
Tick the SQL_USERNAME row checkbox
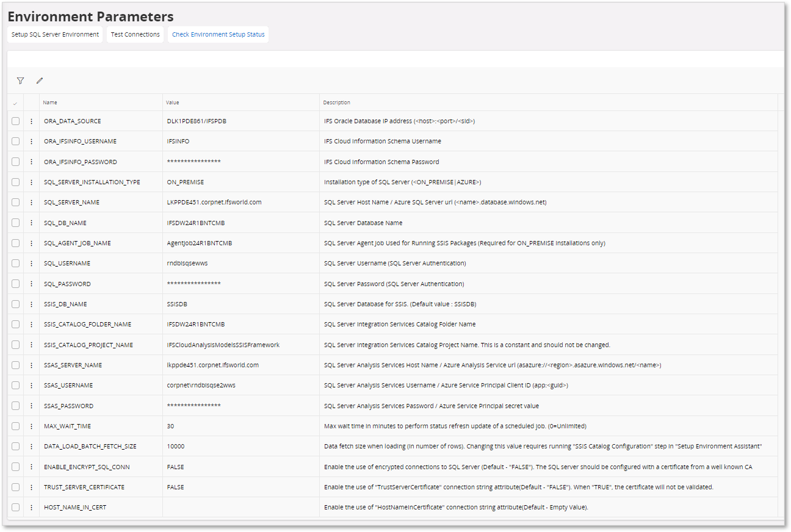click(x=15, y=263)
